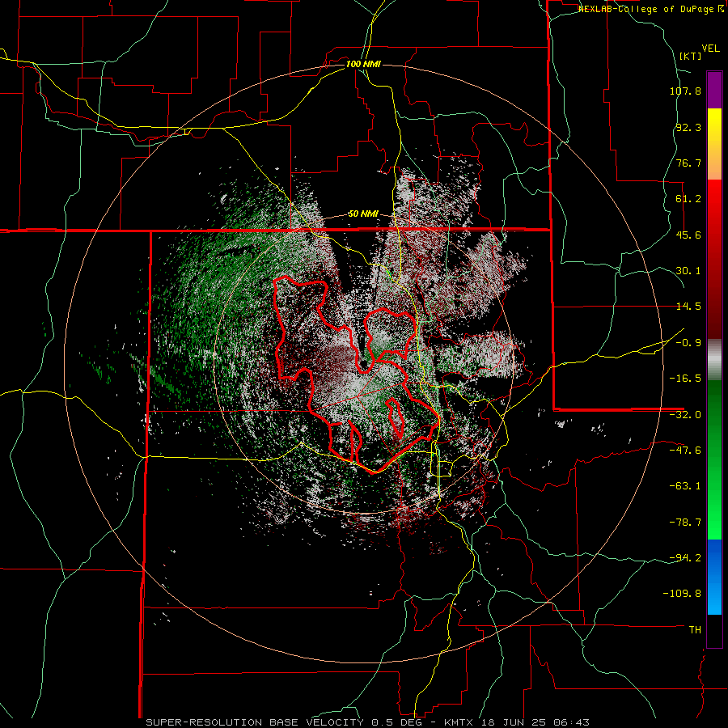Click the VEL legend title
Screen dimensions: 728x728
pos(710,49)
